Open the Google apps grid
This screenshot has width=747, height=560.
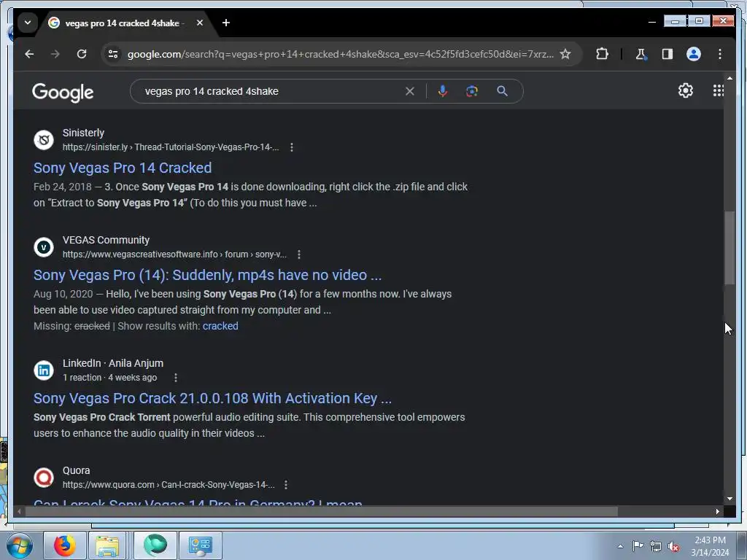pyautogui.click(x=718, y=90)
